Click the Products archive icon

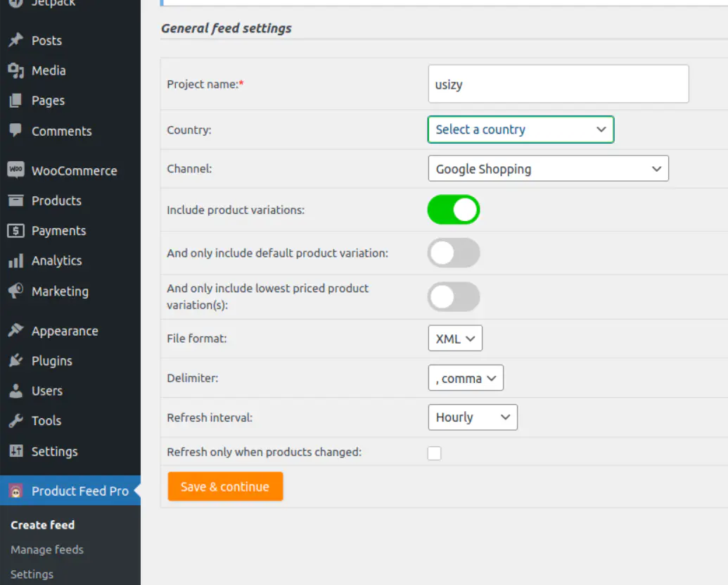tap(15, 201)
